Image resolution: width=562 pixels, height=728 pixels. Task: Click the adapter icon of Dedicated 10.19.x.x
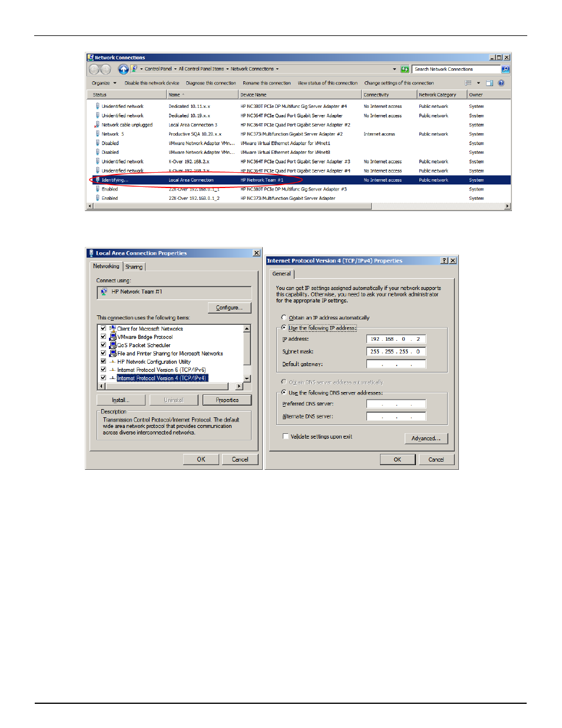(97, 116)
